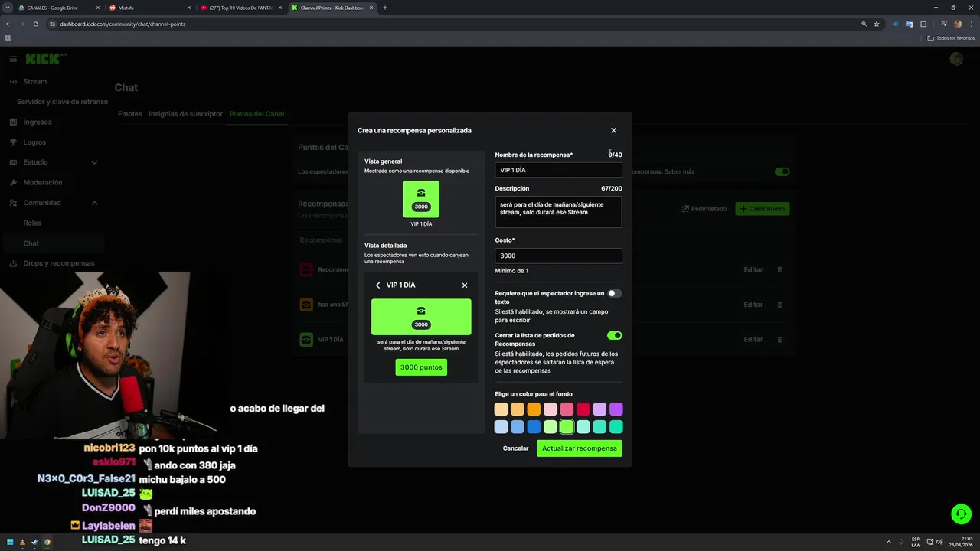Choose the light pink background color swatch
Screen dimensions: 980x551
click(550, 409)
